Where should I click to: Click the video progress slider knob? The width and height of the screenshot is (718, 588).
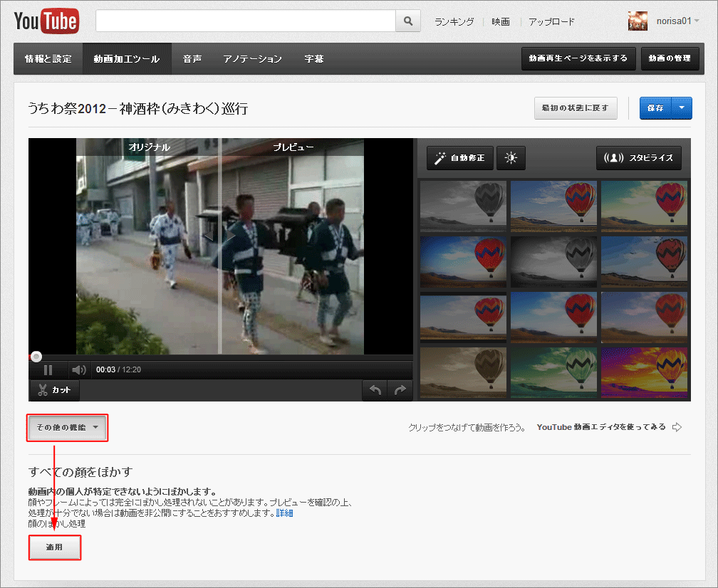(x=36, y=357)
